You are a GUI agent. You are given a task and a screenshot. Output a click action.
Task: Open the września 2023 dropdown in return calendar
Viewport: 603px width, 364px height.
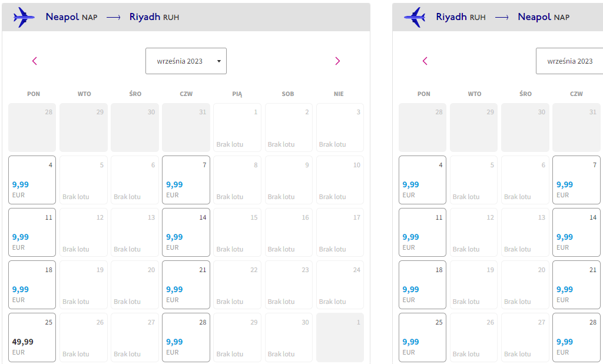(x=569, y=61)
